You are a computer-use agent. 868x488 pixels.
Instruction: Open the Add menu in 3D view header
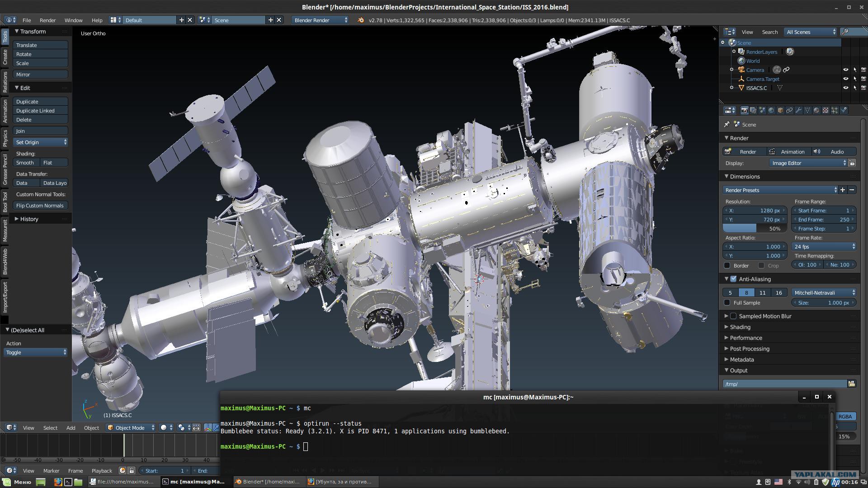point(71,427)
